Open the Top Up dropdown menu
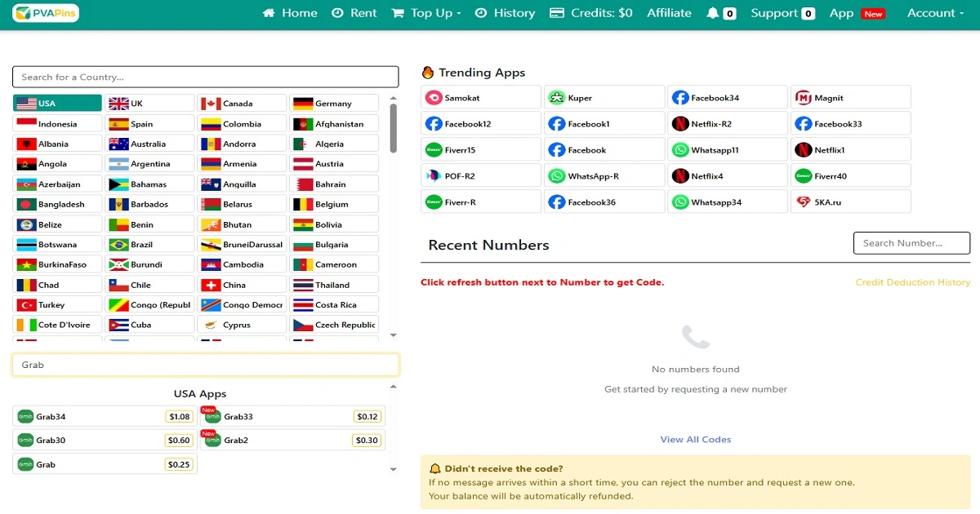 point(426,13)
